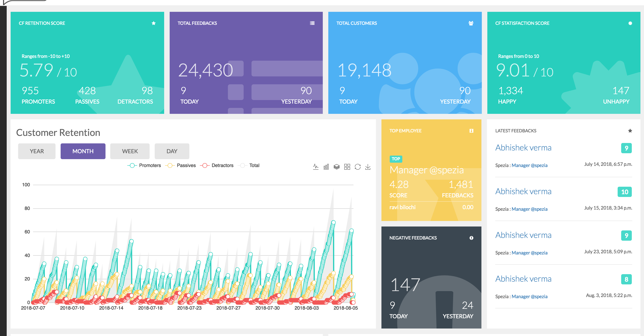Click the stacked layers chart icon
644x336 pixels.
click(x=337, y=167)
